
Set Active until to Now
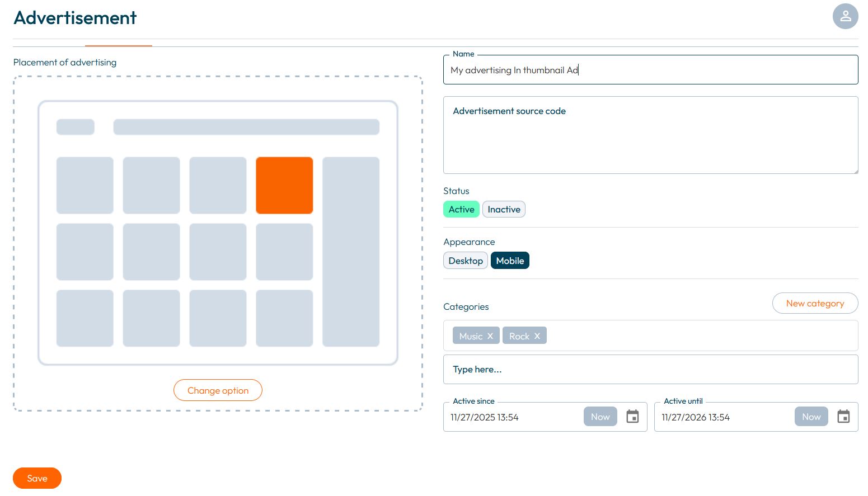point(811,417)
